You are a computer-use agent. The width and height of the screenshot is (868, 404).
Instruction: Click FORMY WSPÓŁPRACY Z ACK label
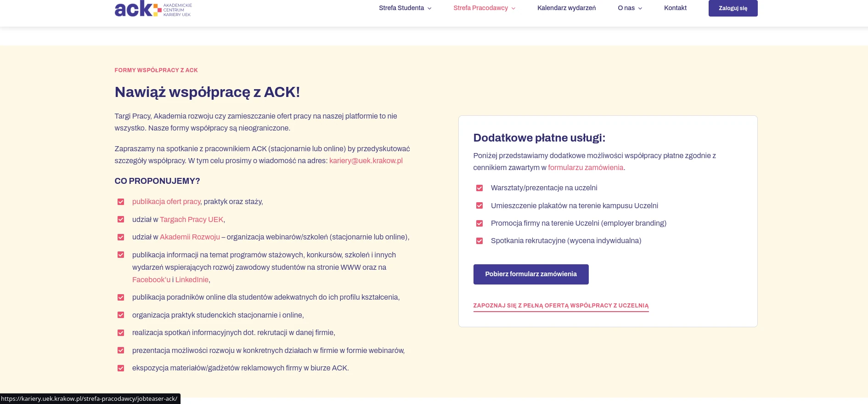156,70
